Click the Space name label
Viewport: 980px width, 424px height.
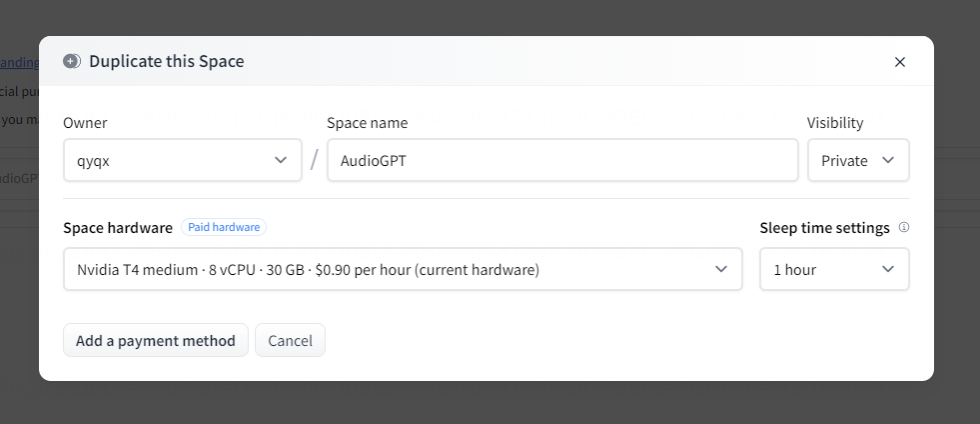tap(367, 123)
